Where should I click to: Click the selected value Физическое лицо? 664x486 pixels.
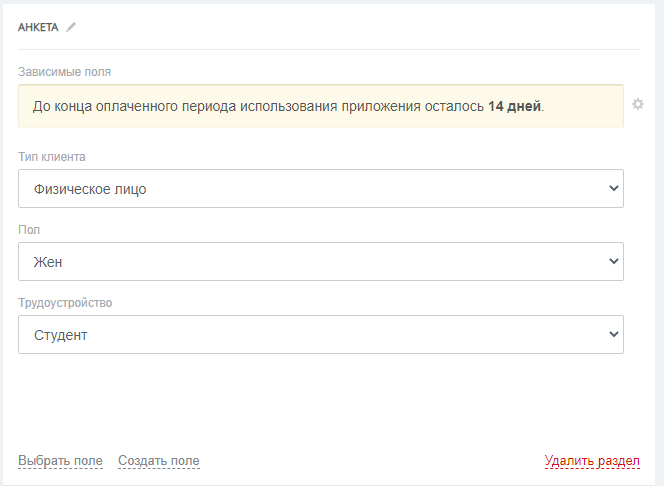point(90,188)
